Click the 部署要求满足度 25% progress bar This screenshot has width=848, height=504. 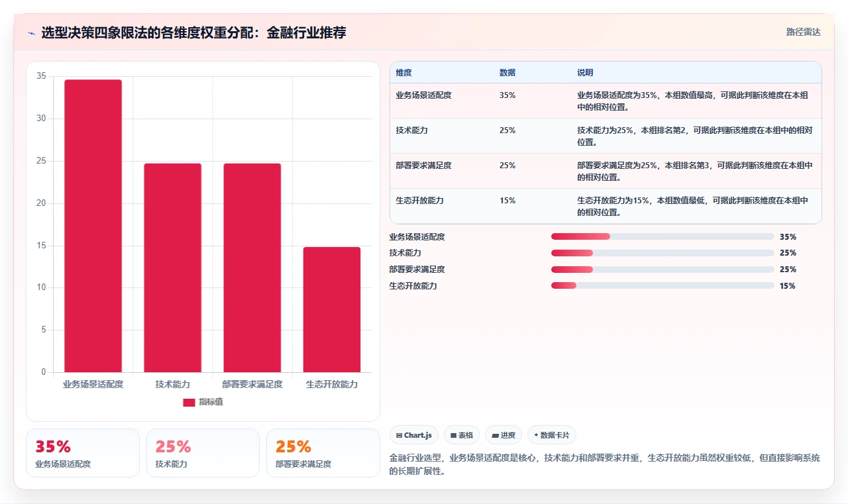click(x=662, y=270)
